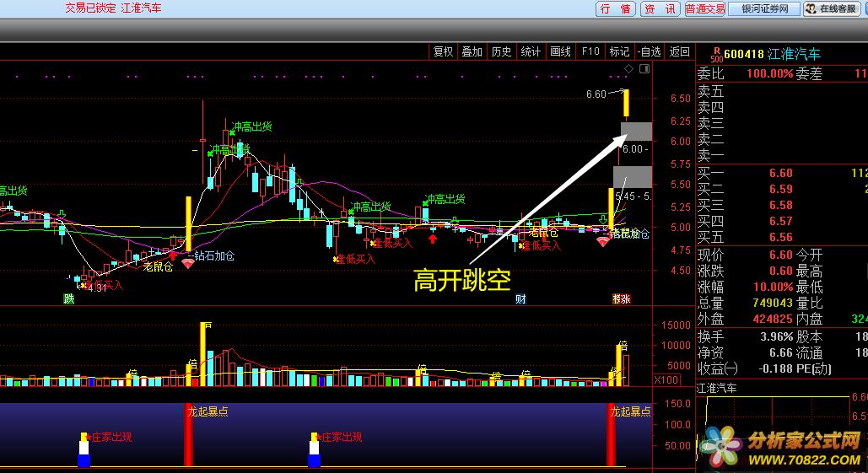The width and height of the screenshot is (868, 473).
Task: Click the 买二 price 6.59
Action: click(x=780, y=189)
